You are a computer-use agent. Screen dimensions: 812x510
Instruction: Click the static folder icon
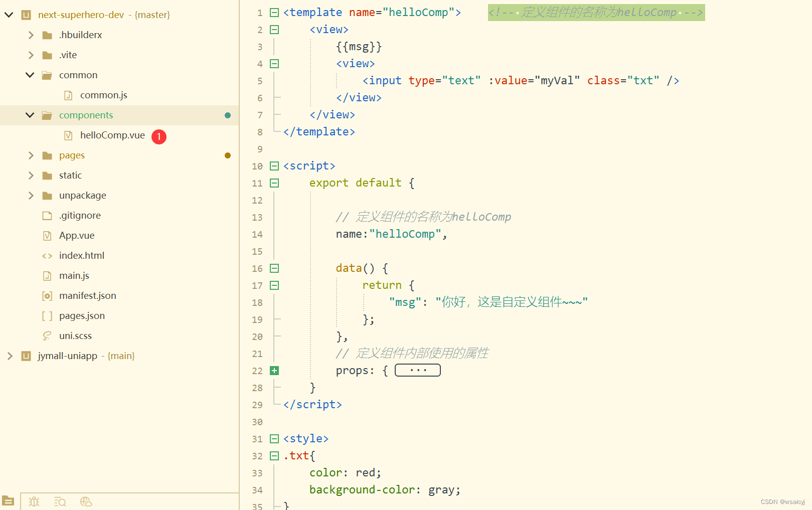pyautogui.click(x=47, y=176)
